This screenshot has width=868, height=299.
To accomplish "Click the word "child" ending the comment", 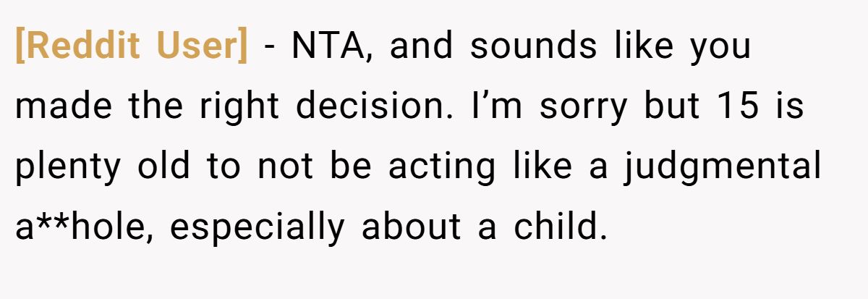I will 558,227.
